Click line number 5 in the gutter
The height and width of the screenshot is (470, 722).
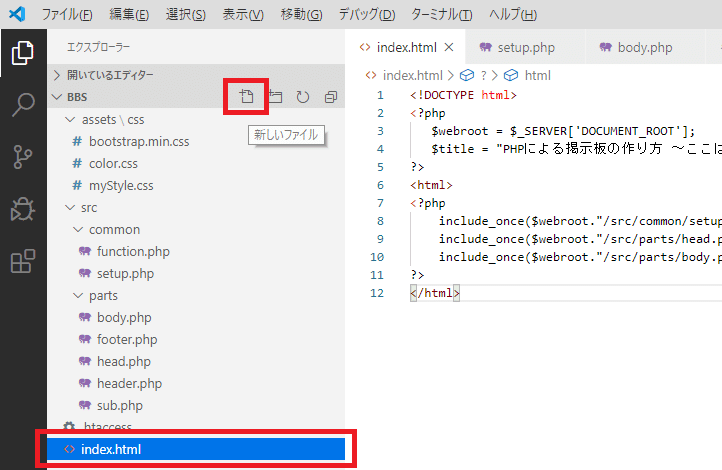pos(380,167)
